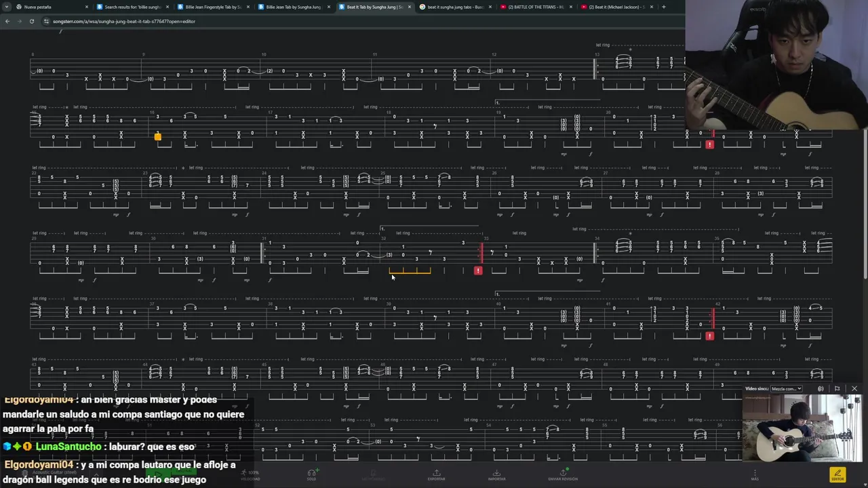
Task: Click the orange highlighted note marker
Action: (157, 137)
